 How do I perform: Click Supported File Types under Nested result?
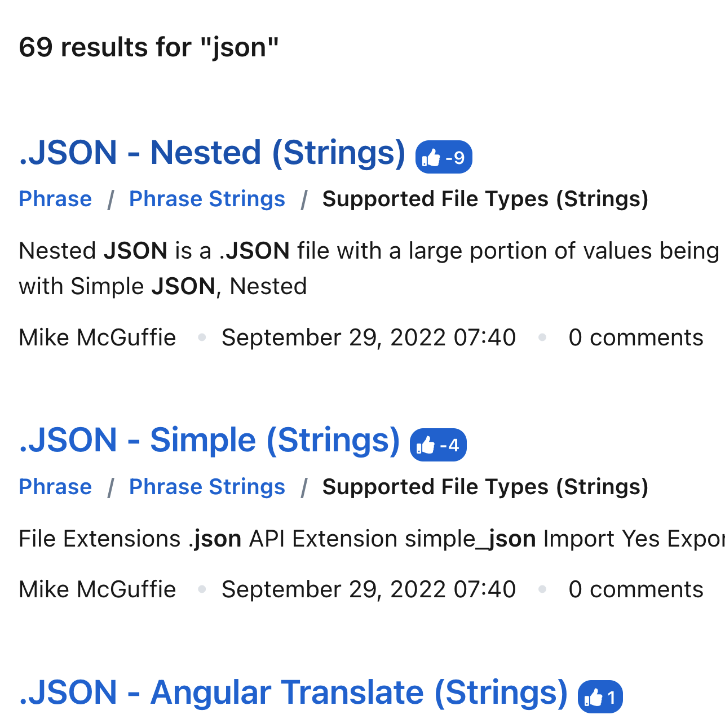(x=485, y=199)
